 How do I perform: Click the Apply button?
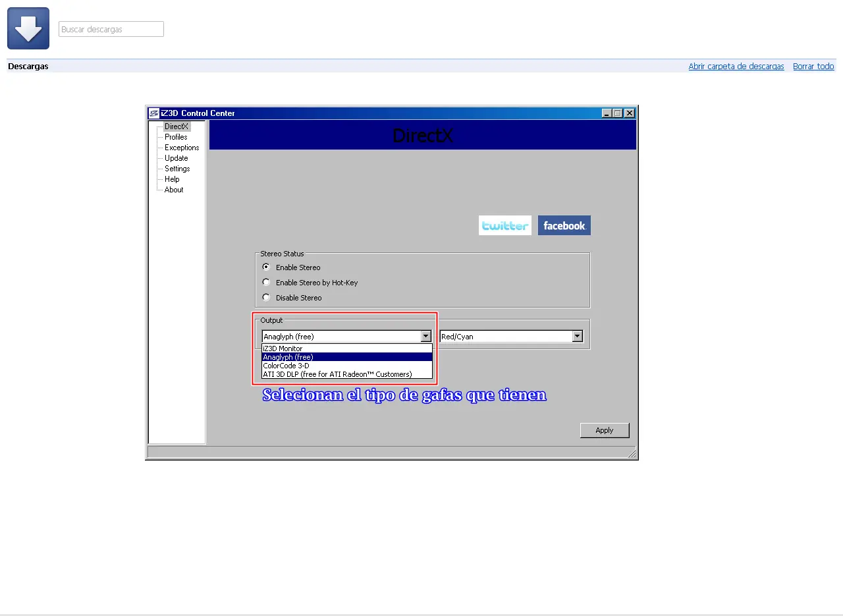[x=605, y=430]
